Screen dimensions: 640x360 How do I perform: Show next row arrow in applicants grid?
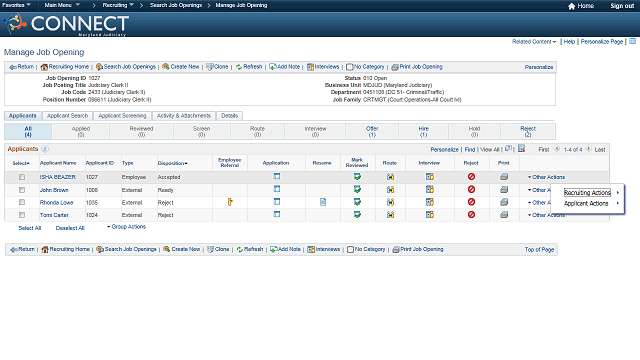588,149
